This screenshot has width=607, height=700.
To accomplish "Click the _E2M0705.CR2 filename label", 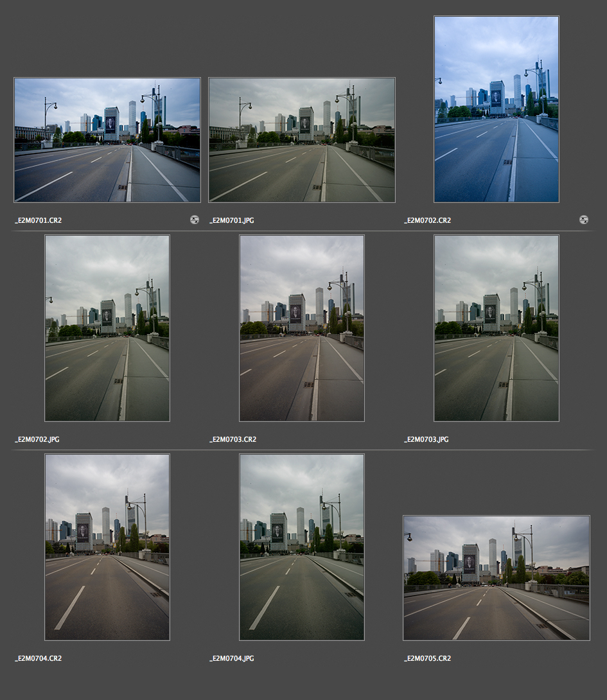I will point(427,659).
